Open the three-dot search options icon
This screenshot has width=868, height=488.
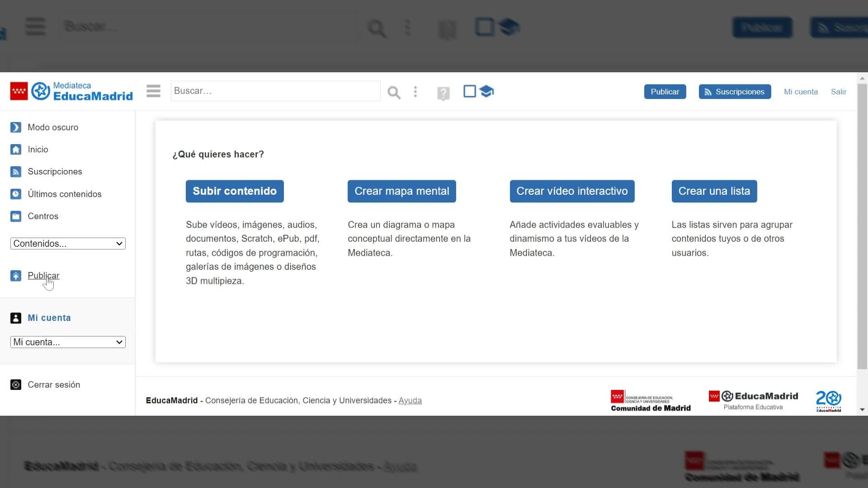tap(415, 92)
